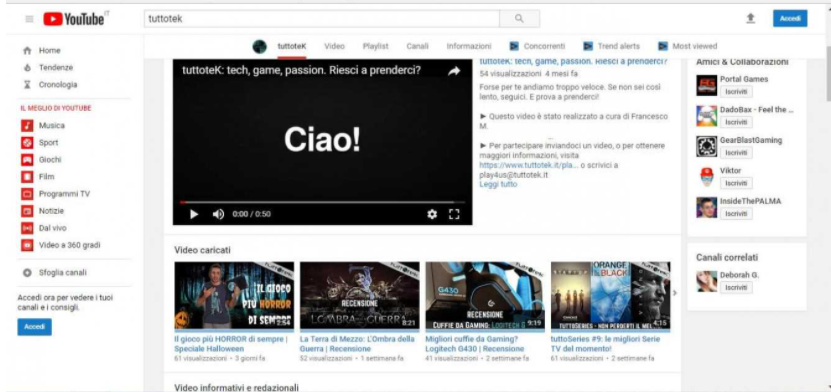Open La Terra di Mezzo recensione title link
831x392 pixels.
pyautogui.click(x=357, y=344)
